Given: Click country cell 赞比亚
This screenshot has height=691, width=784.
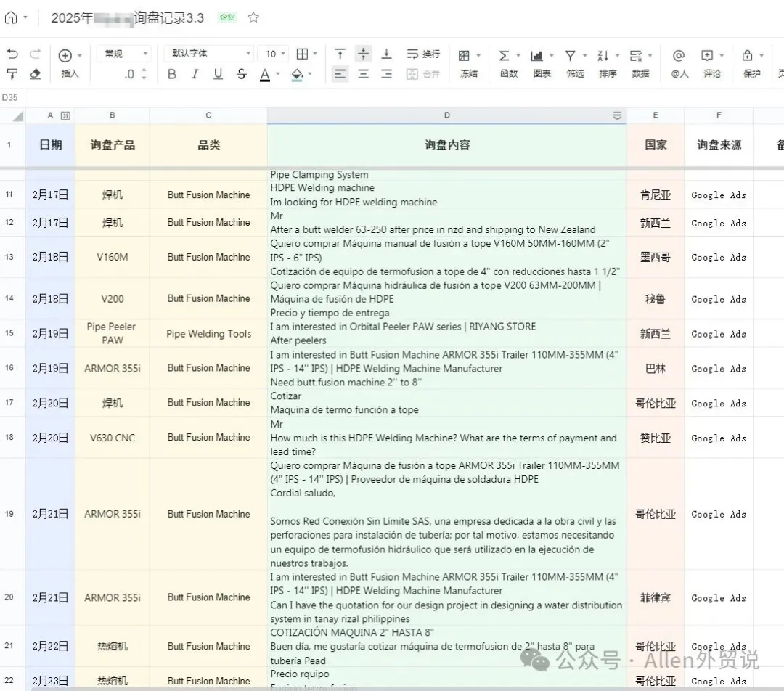Looking at the screenshot, I should pyautogui.click(x=656, y=438).
